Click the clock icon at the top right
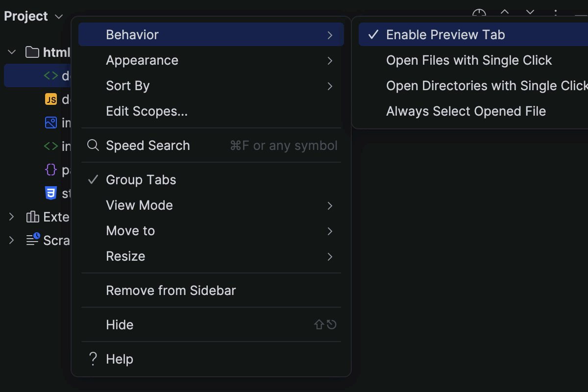This screenshot has width=588, height=392. pyautogui.click(x=479, y=12)
